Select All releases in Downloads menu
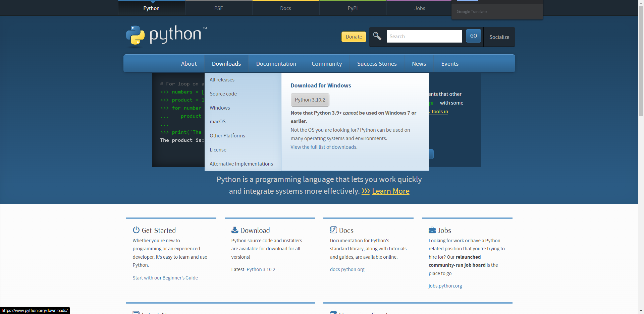This screenshot has height=314, width=644. (x=243, y=80)
